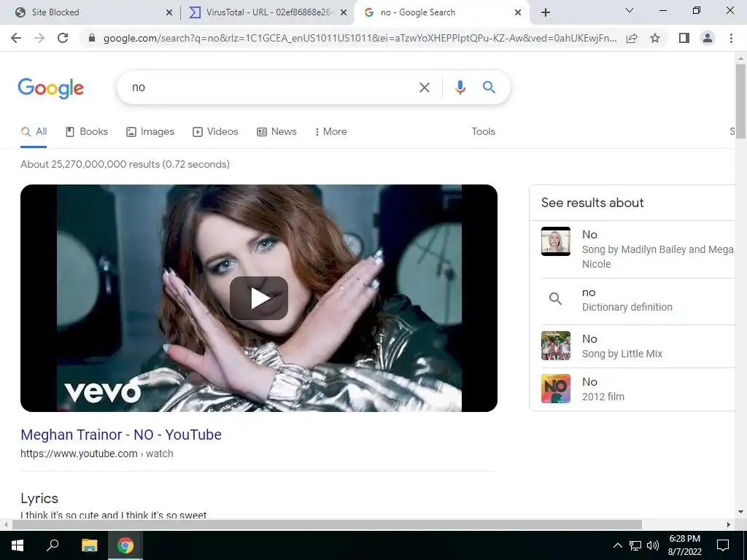747x560 pixels.
Task: Open the taskbar clock and date
Action: point(684,545)
